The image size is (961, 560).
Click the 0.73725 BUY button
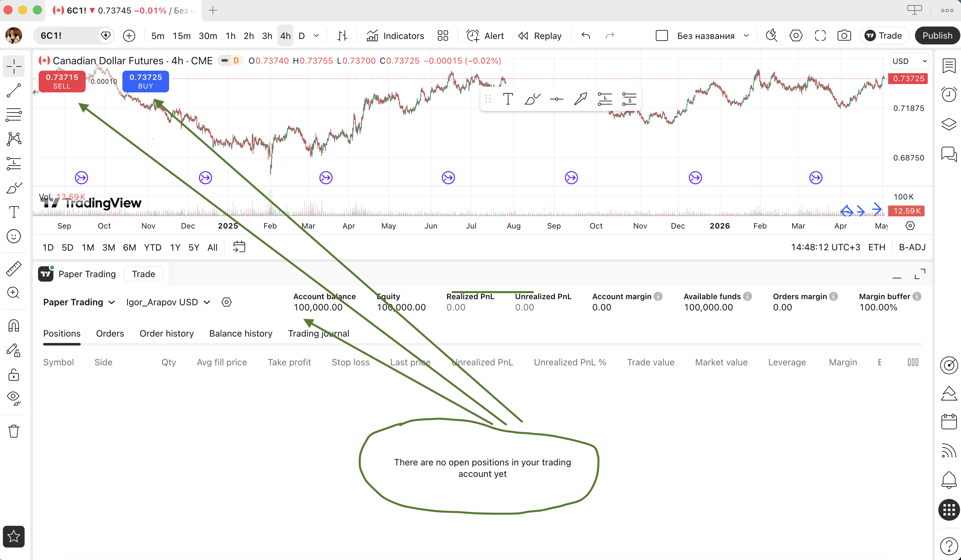(145, 81)
